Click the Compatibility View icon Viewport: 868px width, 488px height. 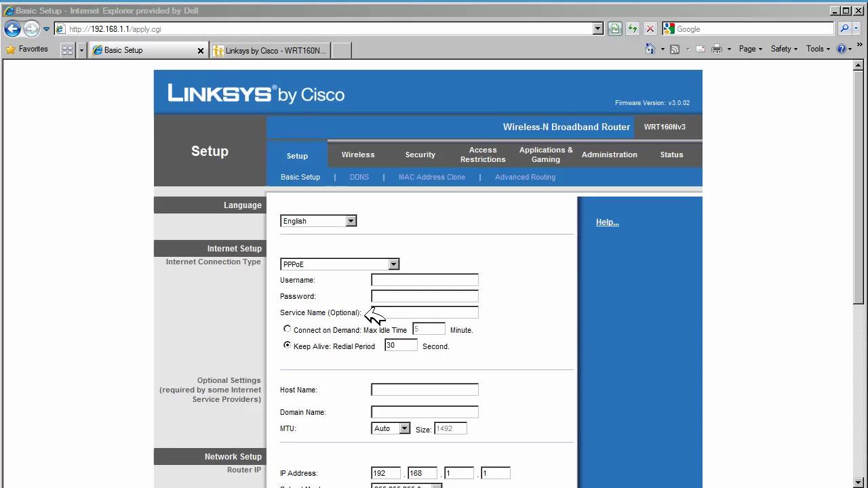615,28
